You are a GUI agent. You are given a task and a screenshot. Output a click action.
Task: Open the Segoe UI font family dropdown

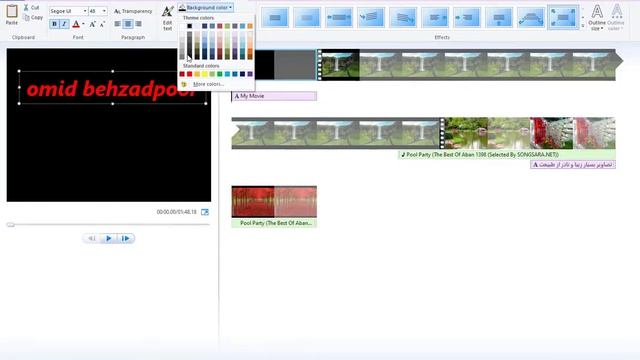point(85,11)
